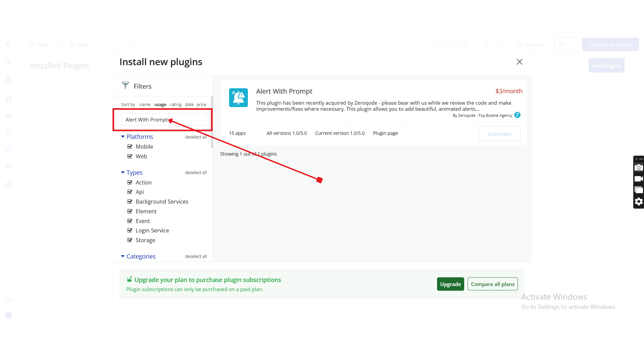644x362 pixels.
Task: Click the gallery icon in the capture widget
Action: click(x=639, y=190)
